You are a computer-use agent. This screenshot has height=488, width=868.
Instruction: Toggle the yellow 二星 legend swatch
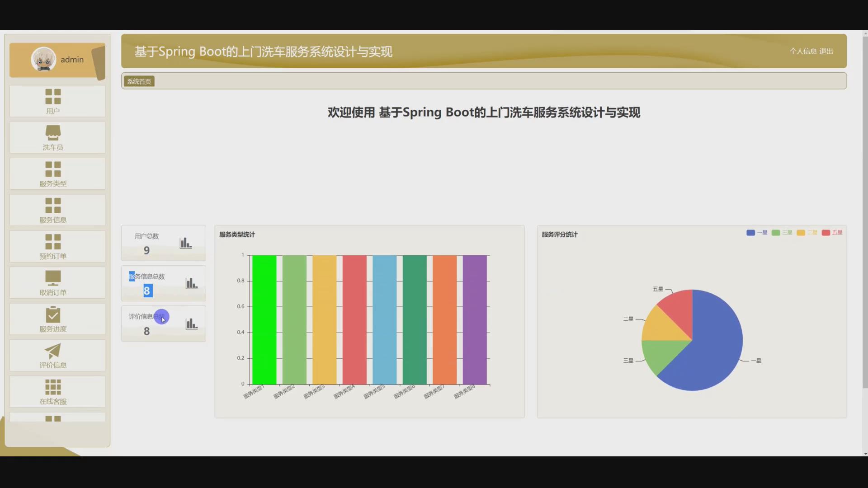point(801,233)
